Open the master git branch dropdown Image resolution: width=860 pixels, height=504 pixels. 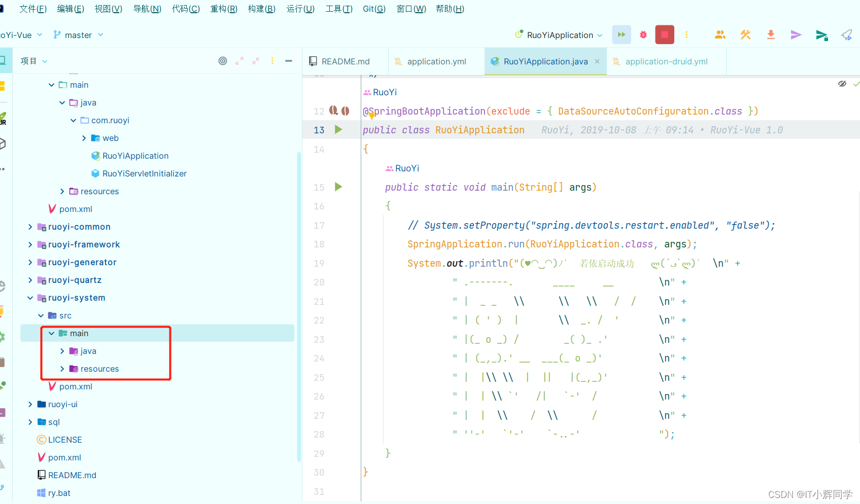78,35
